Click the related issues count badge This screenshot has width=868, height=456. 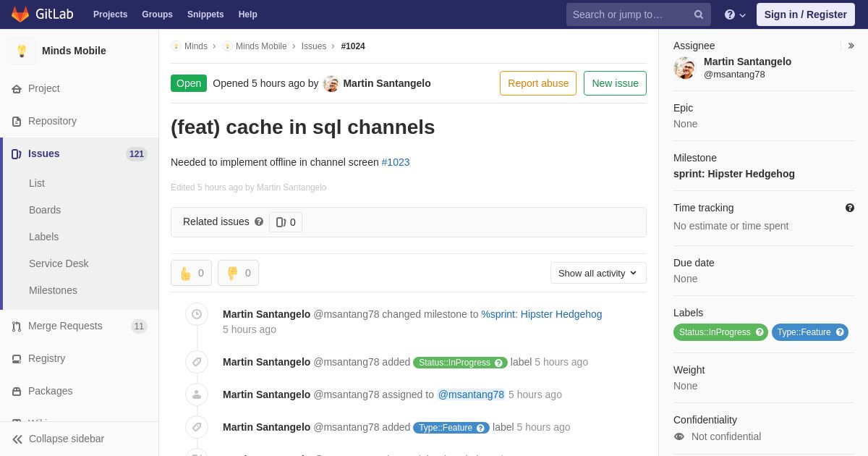(x=286, y=222)
